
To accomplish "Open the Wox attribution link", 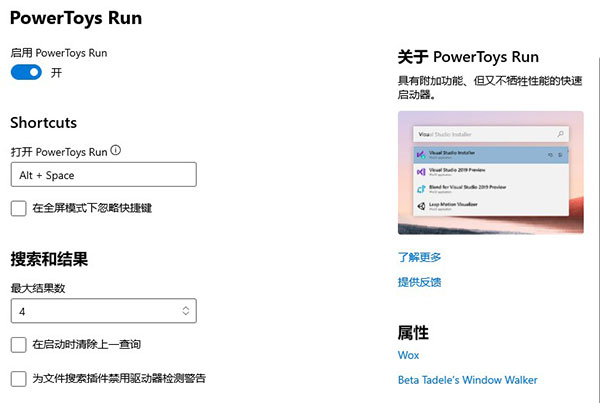I will point(408,355).
